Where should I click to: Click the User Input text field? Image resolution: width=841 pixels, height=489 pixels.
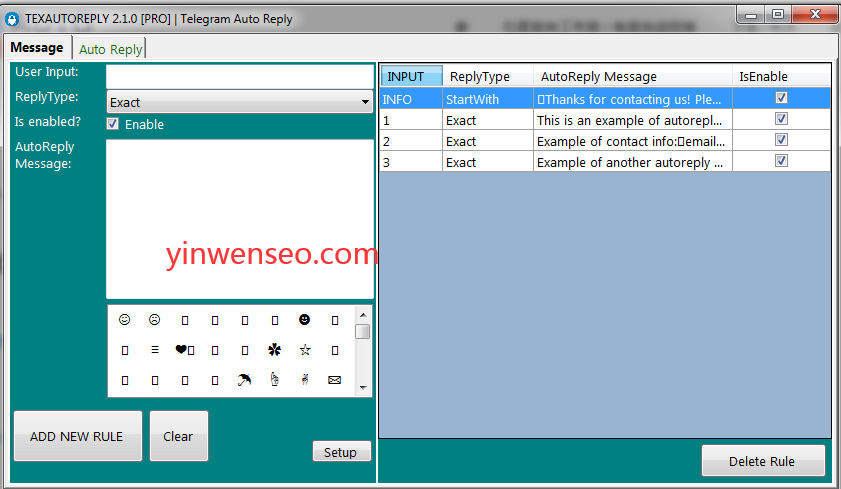coord(240,77)
